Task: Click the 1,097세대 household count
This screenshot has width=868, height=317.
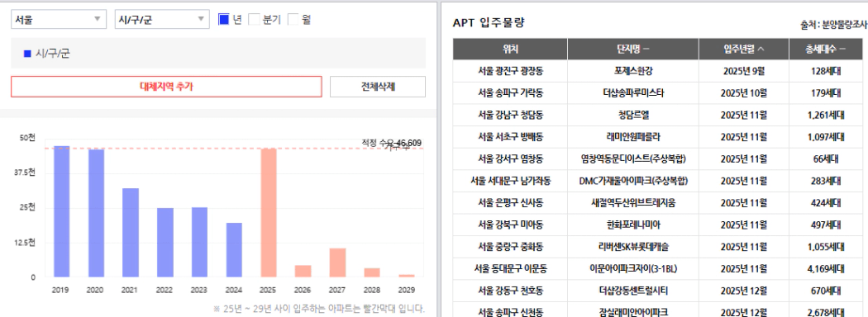Action: point(826,137)
